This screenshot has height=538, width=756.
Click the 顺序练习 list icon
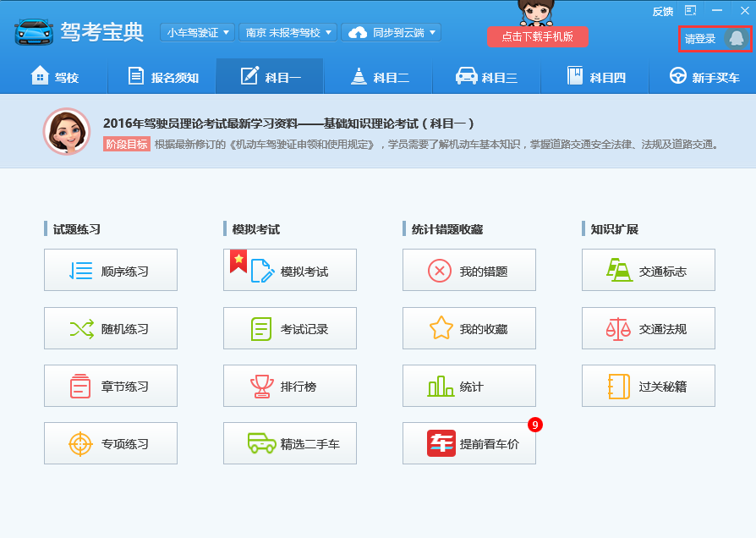[x=80, y=271]
